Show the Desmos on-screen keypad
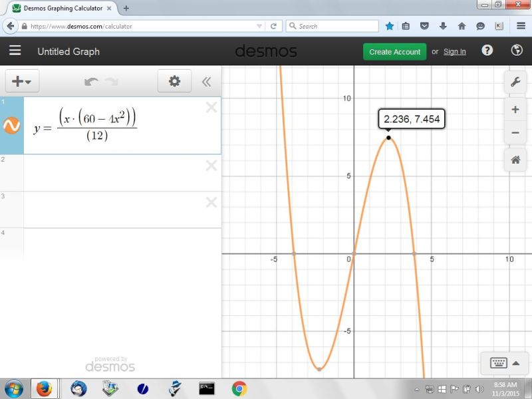532x399 pixels. point(505,362)
